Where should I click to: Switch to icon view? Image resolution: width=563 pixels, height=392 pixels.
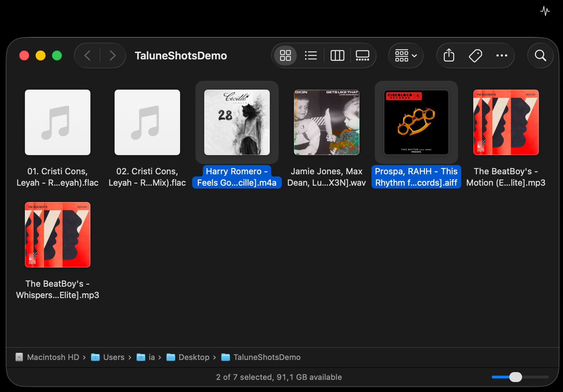pyautogui.click(x=285, y=55)
